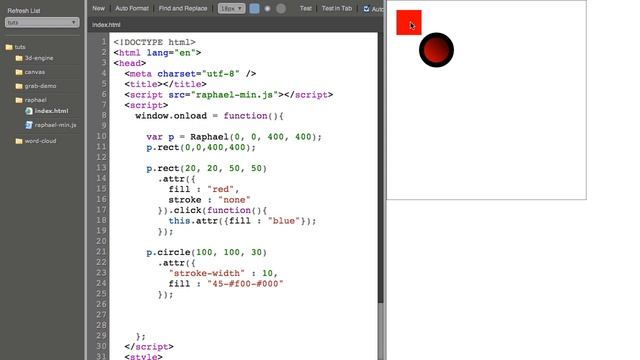Viewport: 640px width, 360px height.
Task: Click the blue square toolbar icon
Action: [254, 9]
